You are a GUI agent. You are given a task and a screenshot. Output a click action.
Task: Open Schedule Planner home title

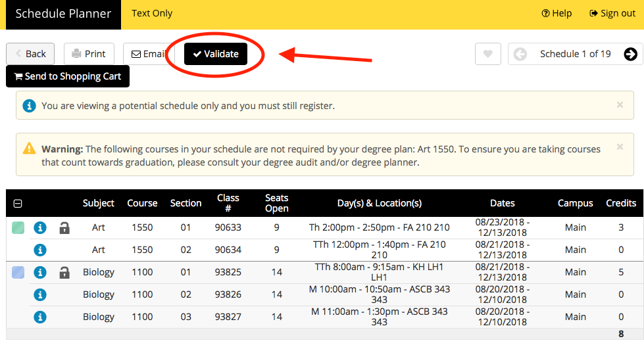click(x=63, y=14)
